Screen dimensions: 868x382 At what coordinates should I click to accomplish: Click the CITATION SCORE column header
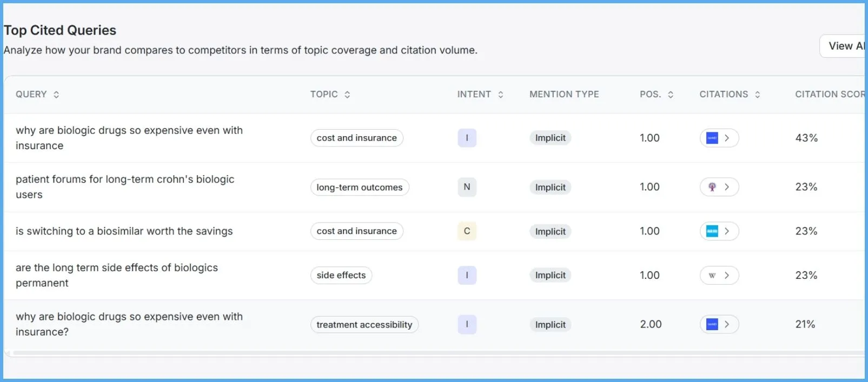830,95
